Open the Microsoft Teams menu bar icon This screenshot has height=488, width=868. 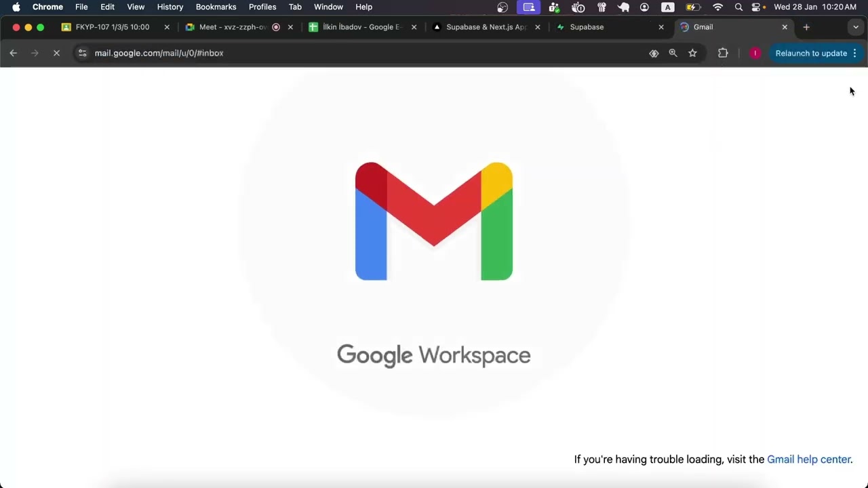click(554, 7)
